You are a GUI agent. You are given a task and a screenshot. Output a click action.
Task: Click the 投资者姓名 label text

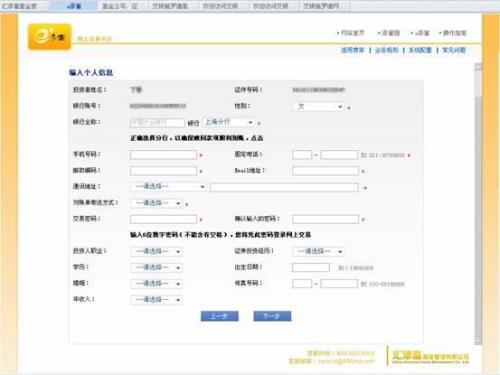89,90
